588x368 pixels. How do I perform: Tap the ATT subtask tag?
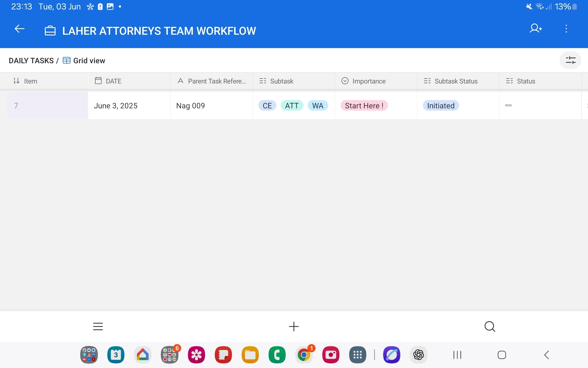point(292,105)
